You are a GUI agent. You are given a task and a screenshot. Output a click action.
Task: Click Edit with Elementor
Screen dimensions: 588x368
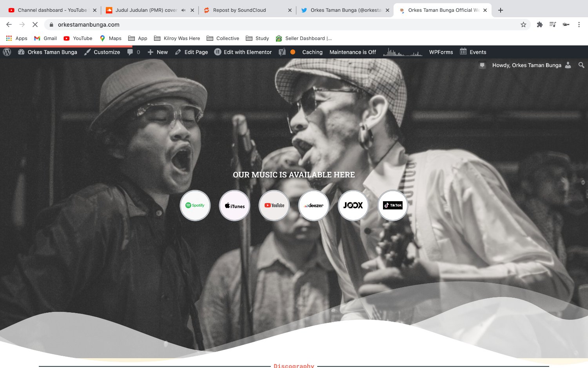tap(243, 52)
